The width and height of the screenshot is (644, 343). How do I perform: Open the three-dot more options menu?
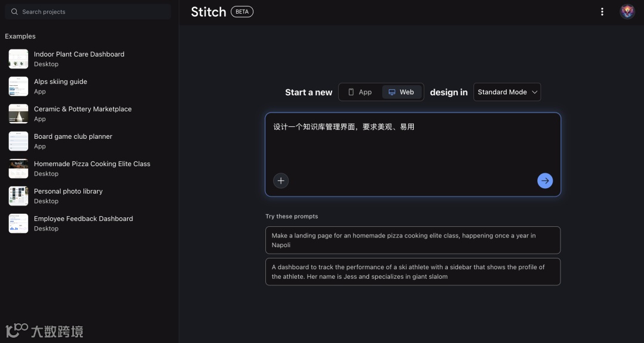point(602,11)
